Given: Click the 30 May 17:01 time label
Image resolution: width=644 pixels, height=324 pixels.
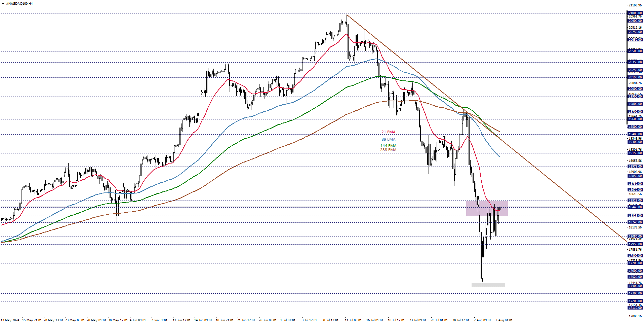Looking at the screenshot, I should 118,320.
